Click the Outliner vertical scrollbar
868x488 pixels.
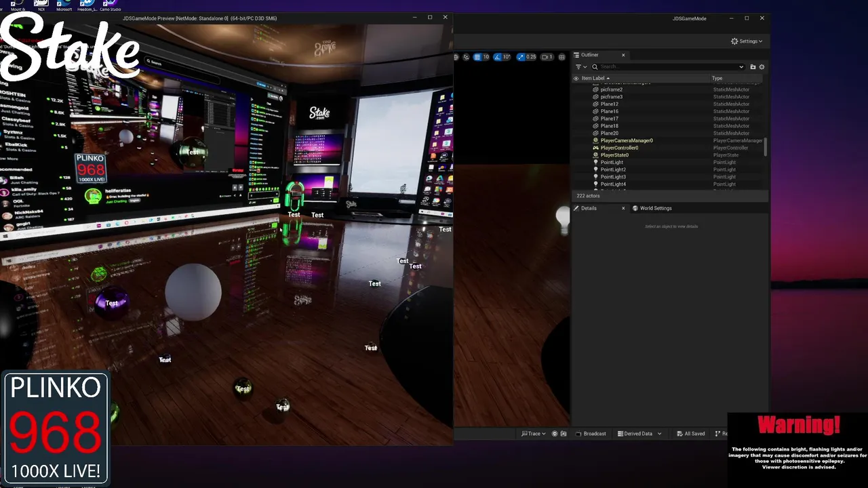(766, 147)
